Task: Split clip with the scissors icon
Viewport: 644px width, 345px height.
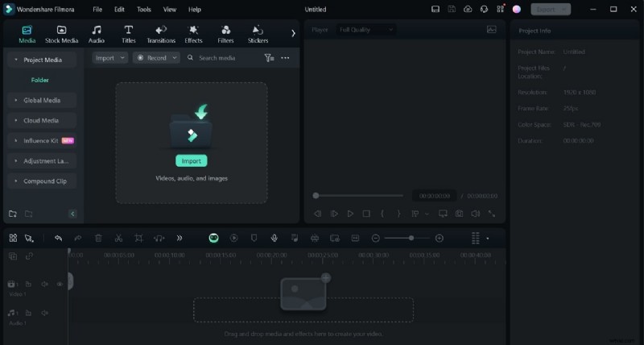Action: [x=118, y=238]
